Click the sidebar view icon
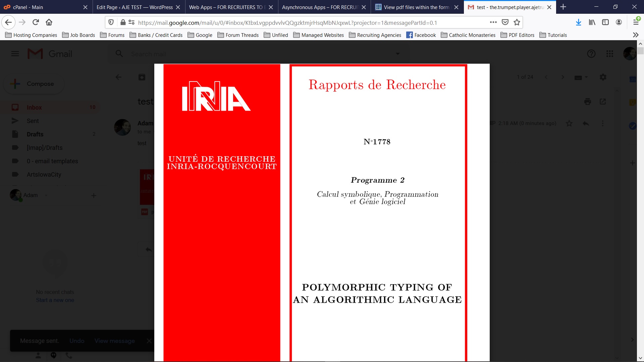Viewport: 644px width, 362px height. (x=605, y=22)
